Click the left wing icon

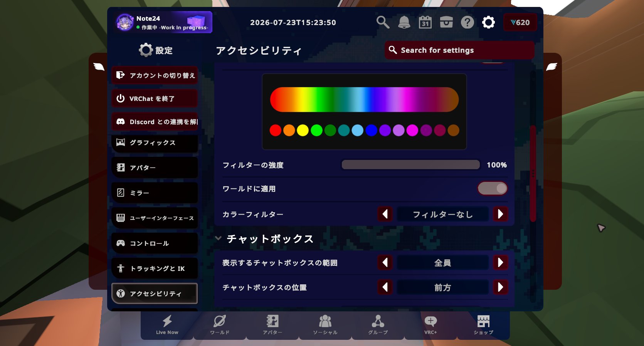[99, 67]
